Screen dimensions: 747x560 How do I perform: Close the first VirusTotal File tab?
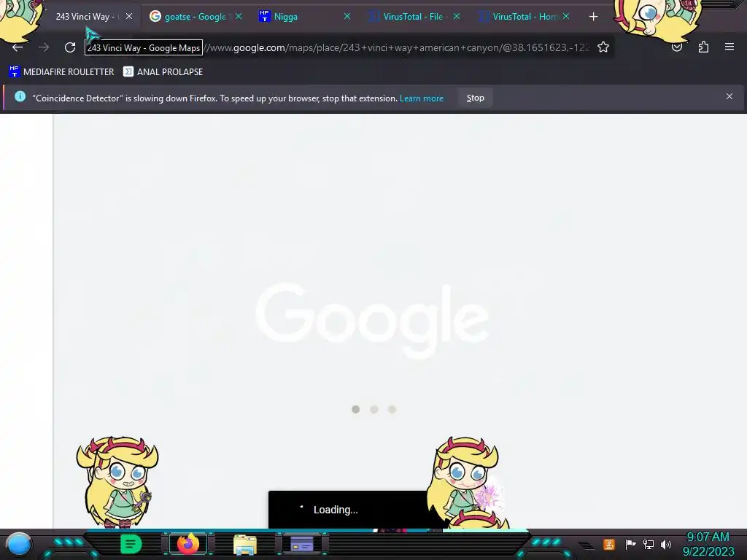click(457, 16)
